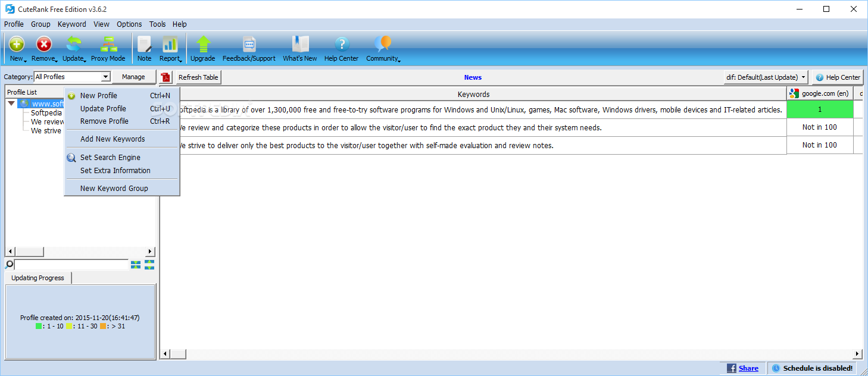Open the Community dropdown arrow
The image size is (868, 376).
399,60
